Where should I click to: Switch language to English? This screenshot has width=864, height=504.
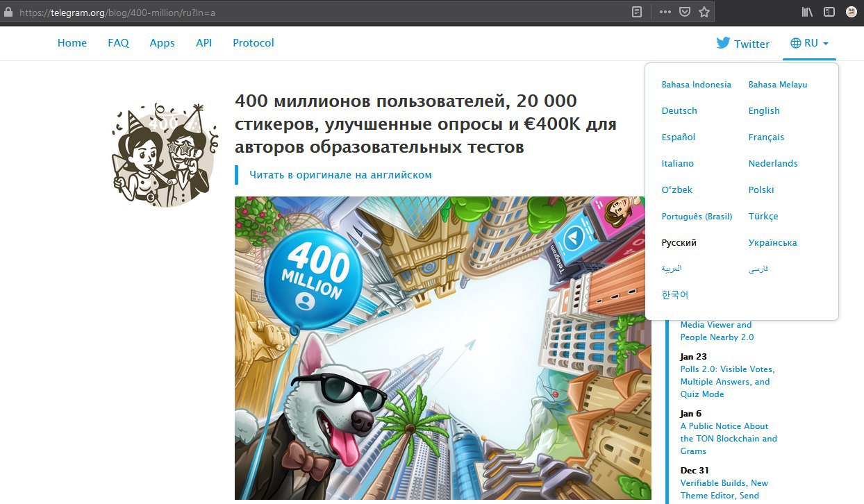pyautogui.click(x=764, y=111)
